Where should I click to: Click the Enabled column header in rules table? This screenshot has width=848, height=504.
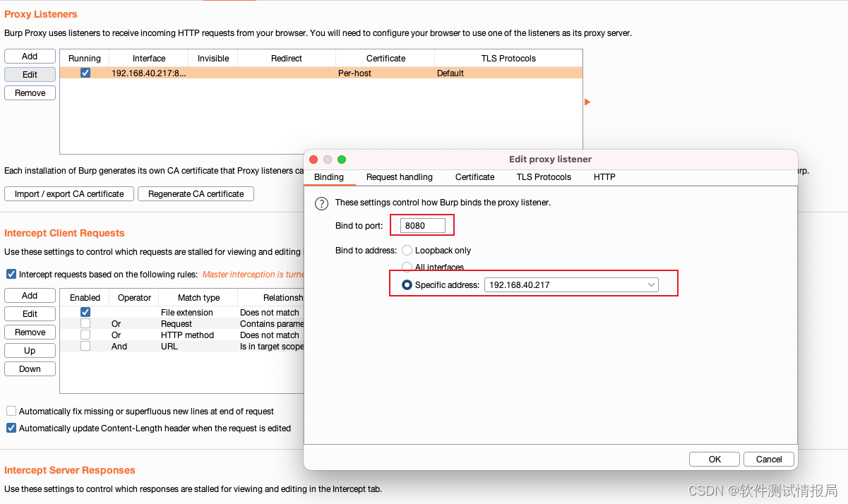[x=85, y=298]
